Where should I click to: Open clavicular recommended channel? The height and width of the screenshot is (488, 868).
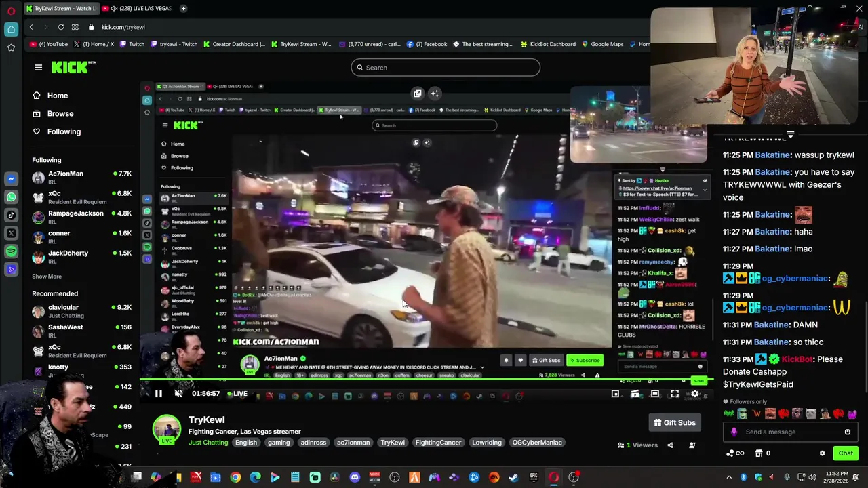click(81, 311)
